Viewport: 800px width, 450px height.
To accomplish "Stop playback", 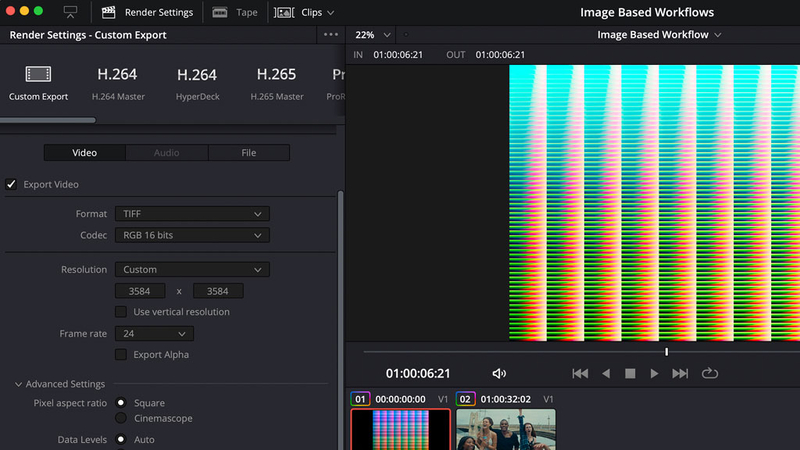I will click(630, 373).
